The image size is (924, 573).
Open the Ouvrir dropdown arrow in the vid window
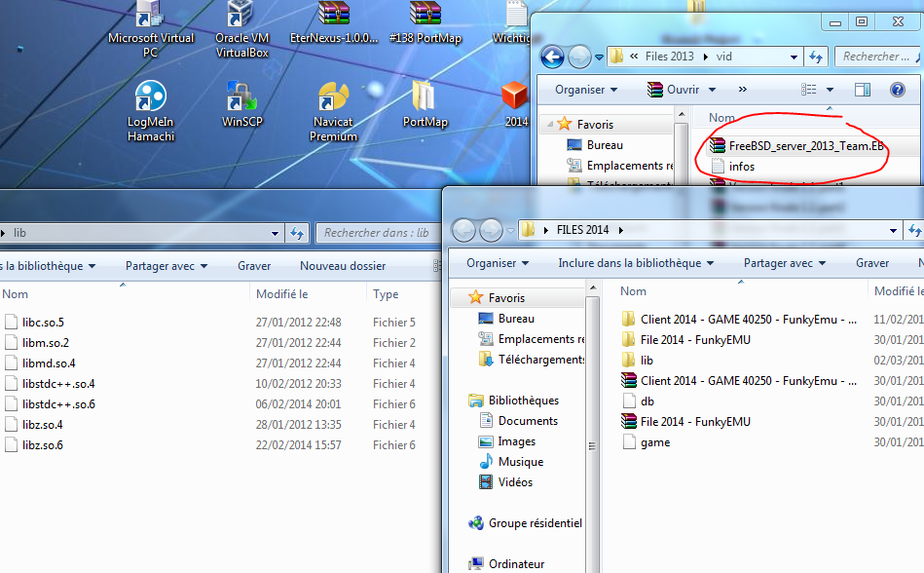click(713, 90)
